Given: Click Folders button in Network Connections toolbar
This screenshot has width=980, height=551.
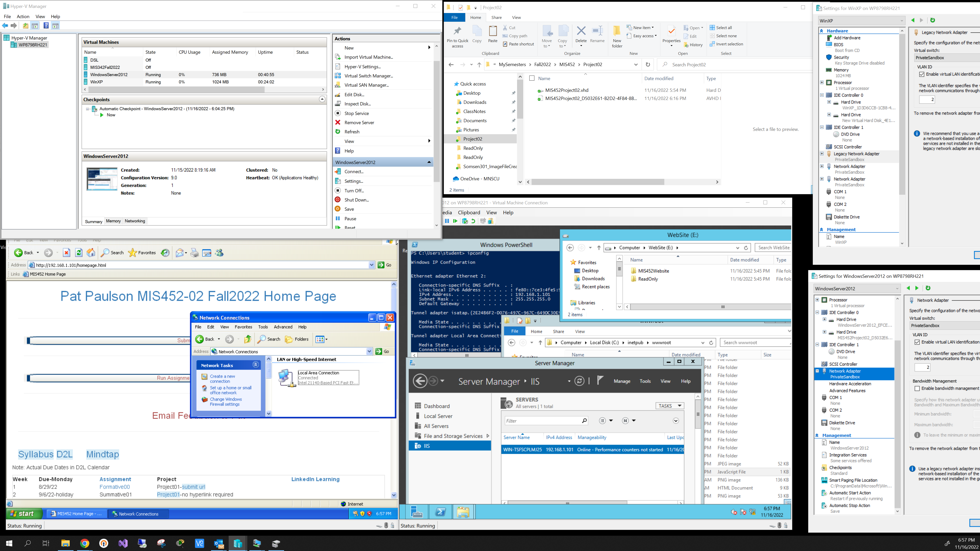Looking at the screenshot, I should click(297, 339).
